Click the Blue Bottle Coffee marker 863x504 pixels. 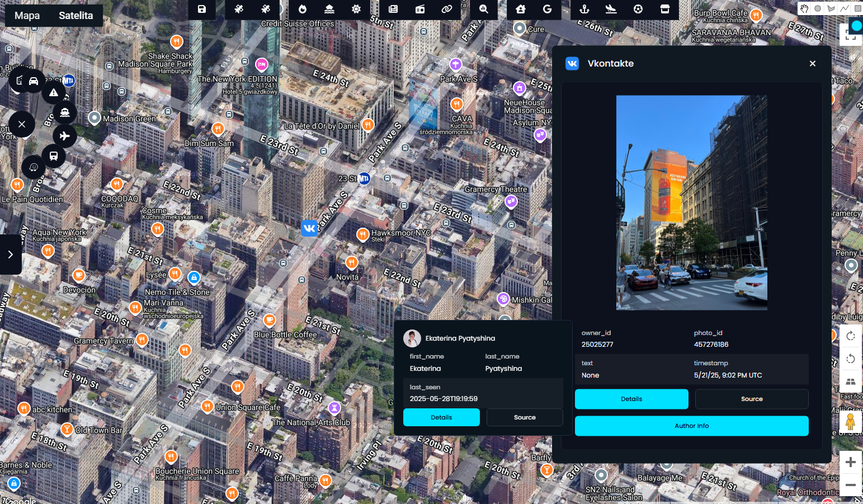270,320
